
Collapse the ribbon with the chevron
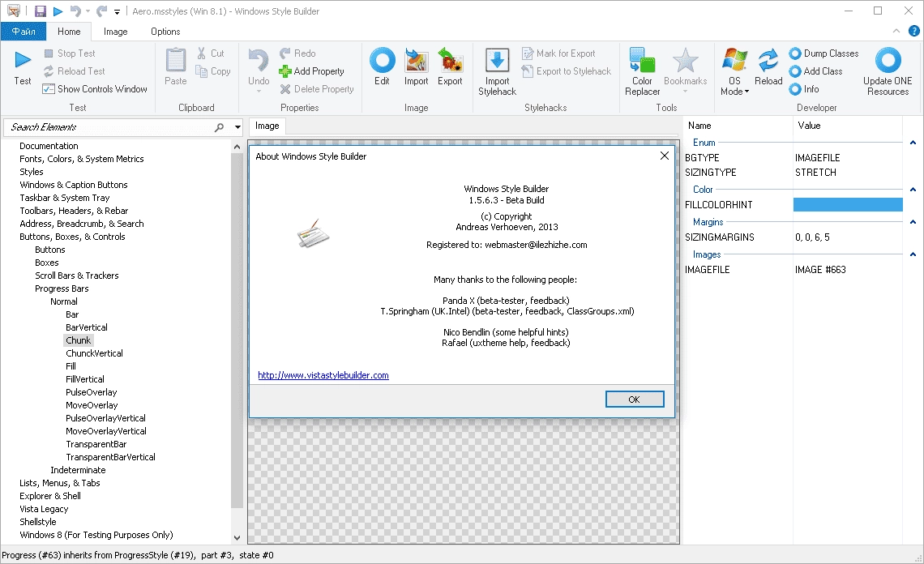[896, 32]
